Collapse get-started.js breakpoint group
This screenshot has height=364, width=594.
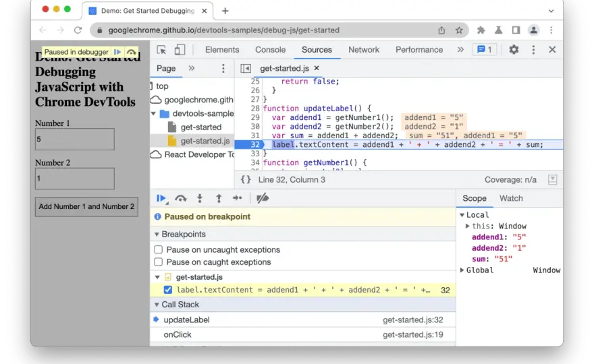[157, 277]
